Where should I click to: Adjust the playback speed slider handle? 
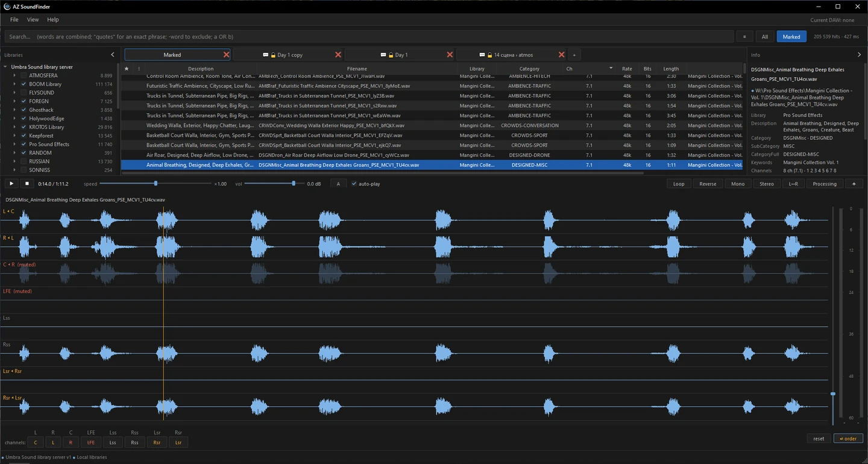(156, 183)
